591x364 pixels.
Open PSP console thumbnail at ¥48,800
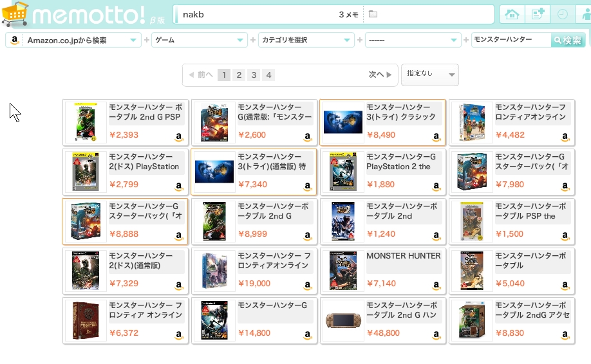pyautogui.click(x=343, y=320)
